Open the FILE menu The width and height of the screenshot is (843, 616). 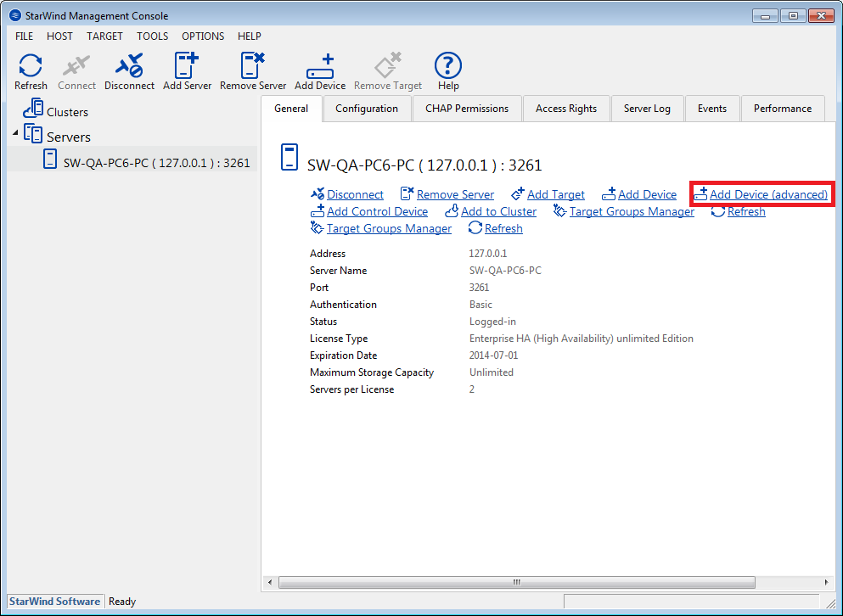pyautogui.click(x=24, y=36)
